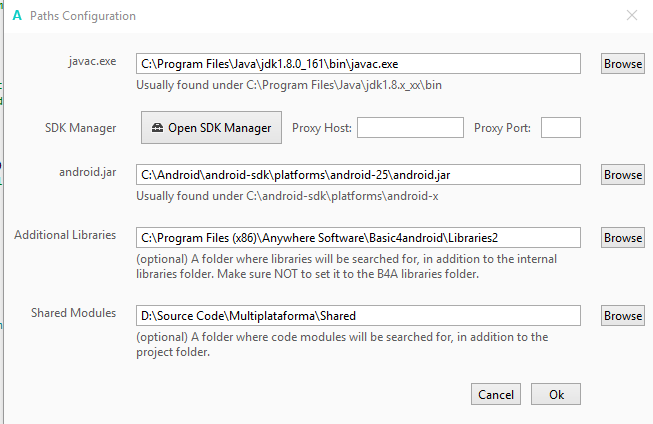653x424 pixels.
Task: Close the Paths Configuration dialog
Action: coord(631,16)
